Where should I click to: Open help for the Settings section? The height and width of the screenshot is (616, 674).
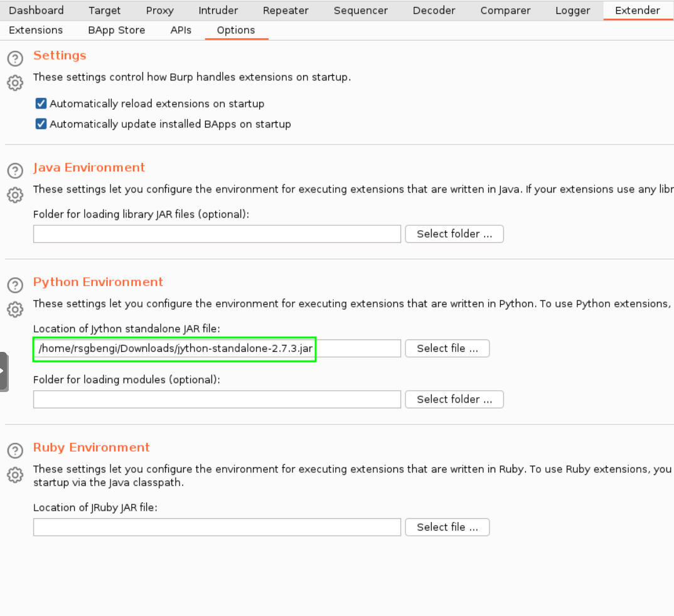[15, 59]
